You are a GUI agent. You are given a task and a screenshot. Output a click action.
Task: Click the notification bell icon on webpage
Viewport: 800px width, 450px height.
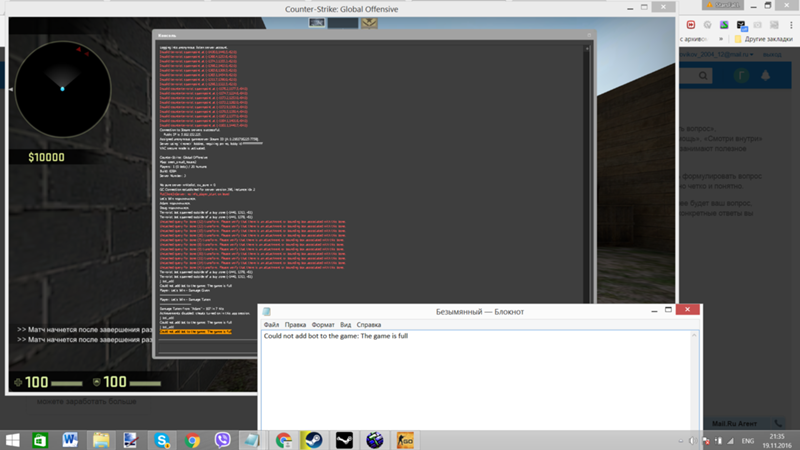pyautogui.click(x=765, y=76)
